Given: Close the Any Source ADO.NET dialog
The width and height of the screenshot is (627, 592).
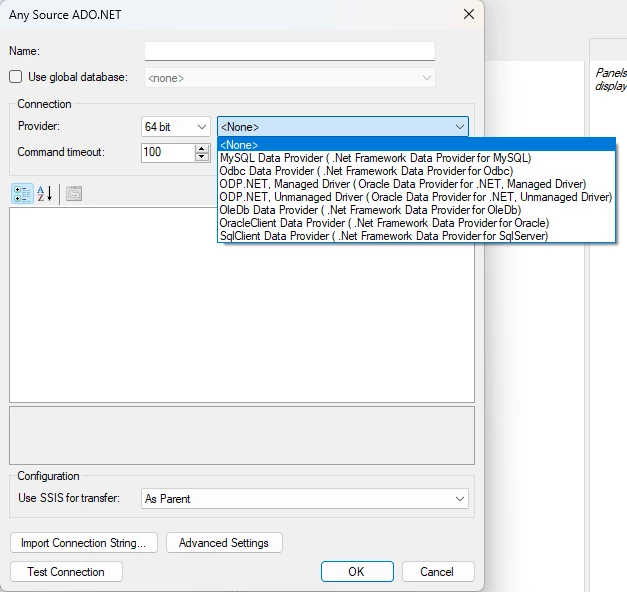Looking at the screenshot, I should click(x=469, y=14).
